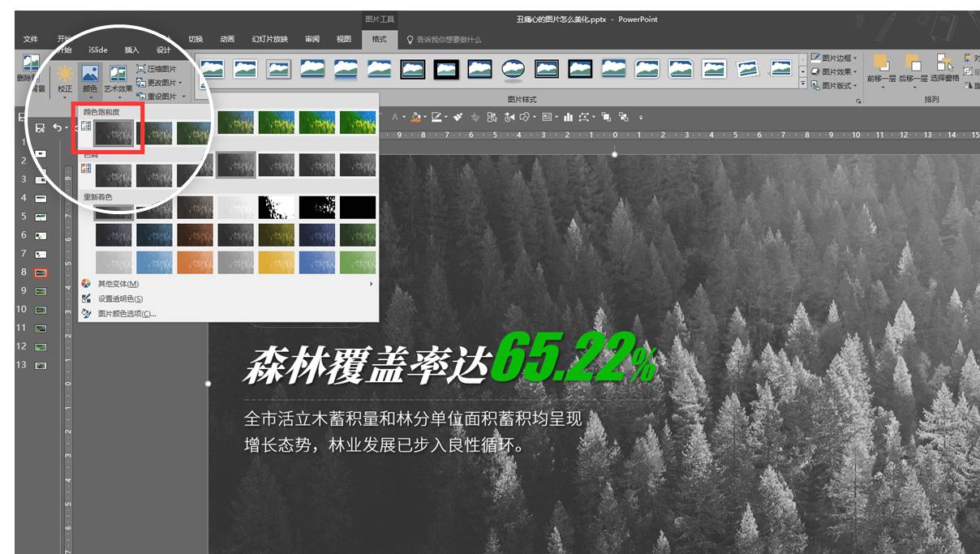This screenshot has width=980, height=554.
Task: Click the 图片边框 picture border icon
Action: pyautogui.click(x=815, y=58)
